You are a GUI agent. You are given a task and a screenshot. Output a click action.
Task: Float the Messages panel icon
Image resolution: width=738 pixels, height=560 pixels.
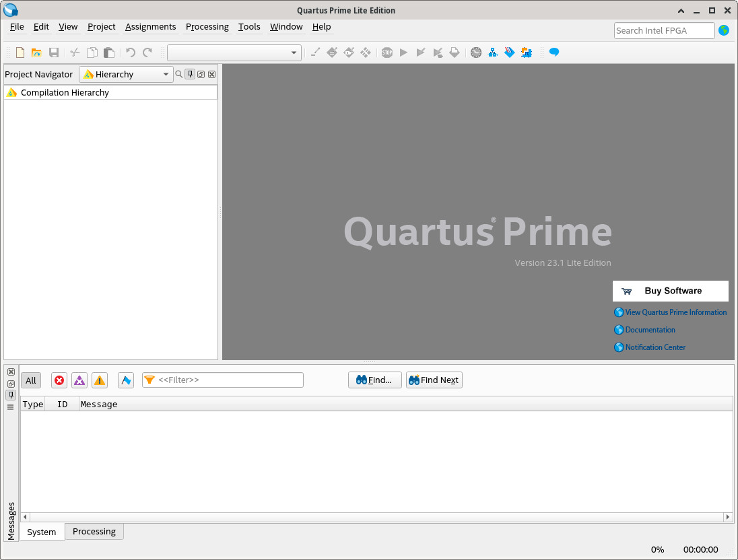[11, 384]
